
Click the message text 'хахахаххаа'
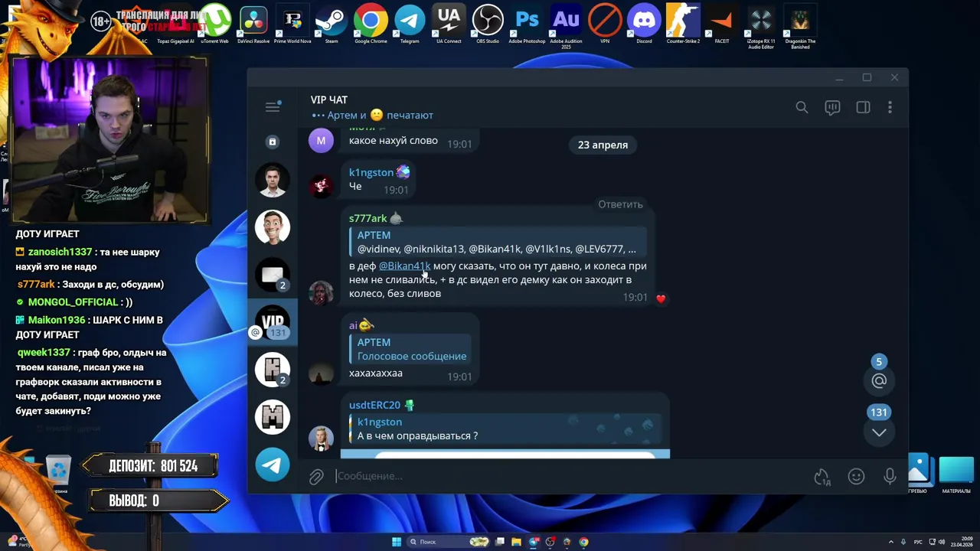[x=376, y=373]
